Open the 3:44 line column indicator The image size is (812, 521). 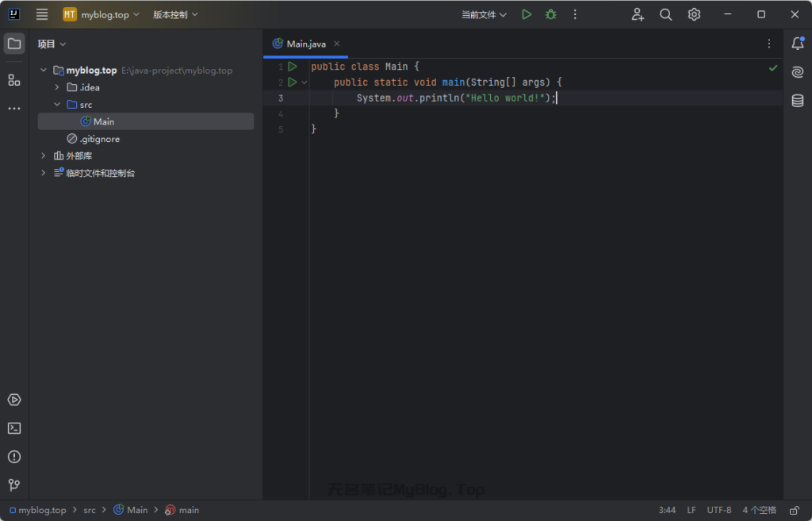[666, 510]
